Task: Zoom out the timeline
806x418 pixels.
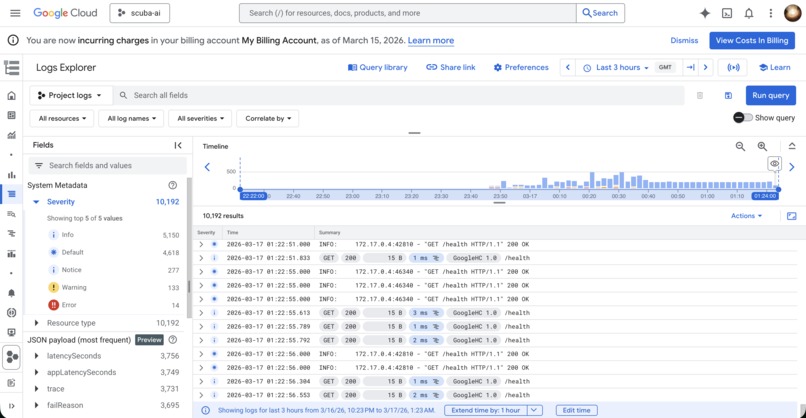Action: [x=740, y=147]
